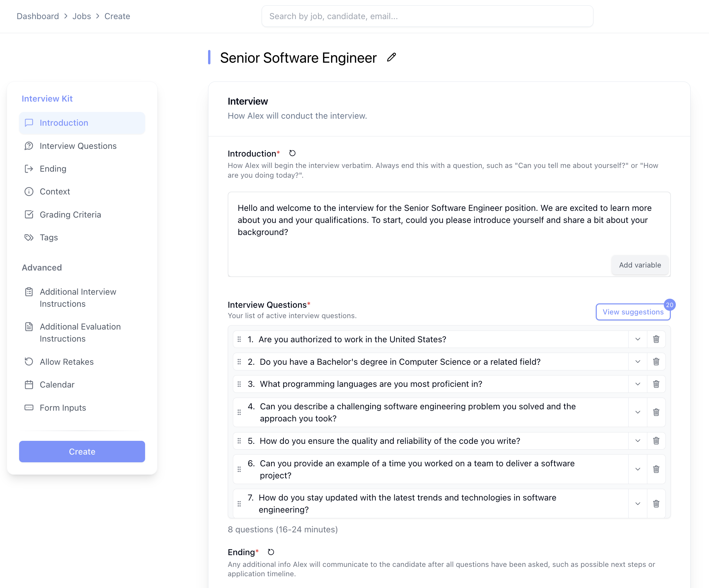Grab the drag handle of question 2
Image resolution: width=709 pixels, height=588 pixels.
coord(239,362)
